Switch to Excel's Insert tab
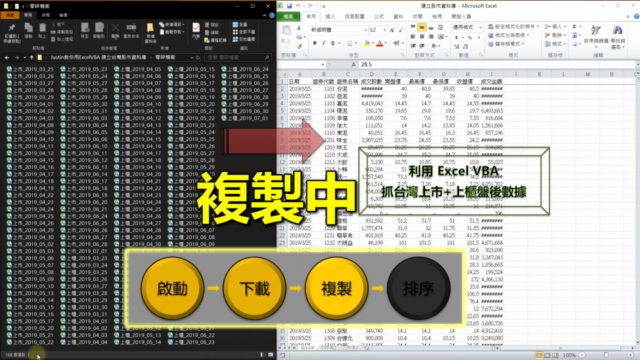The height and width of the screenshot is (360, 640). pyautogui.click(x=330, y=17)
